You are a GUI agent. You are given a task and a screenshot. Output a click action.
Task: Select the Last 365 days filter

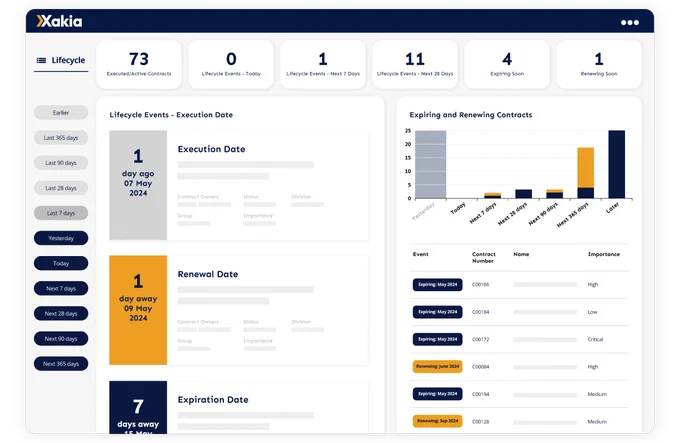pos(61,138)
